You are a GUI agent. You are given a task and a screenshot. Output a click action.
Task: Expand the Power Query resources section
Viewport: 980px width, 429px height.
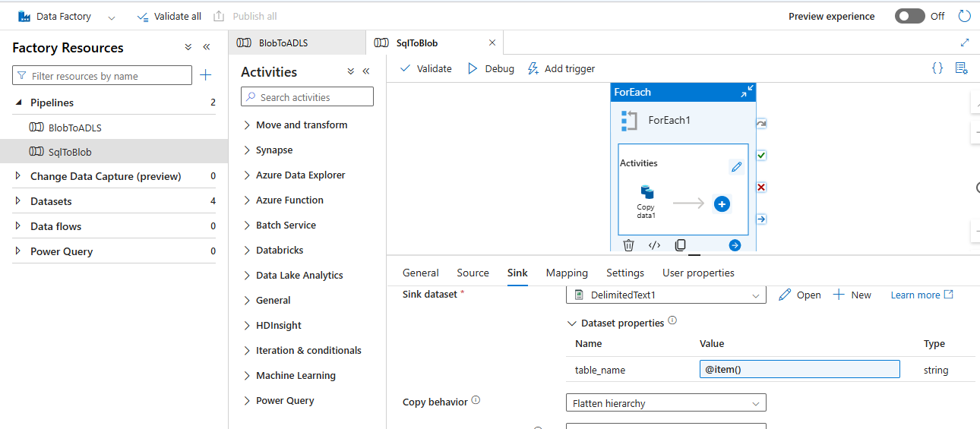click(x=18, y=251)
